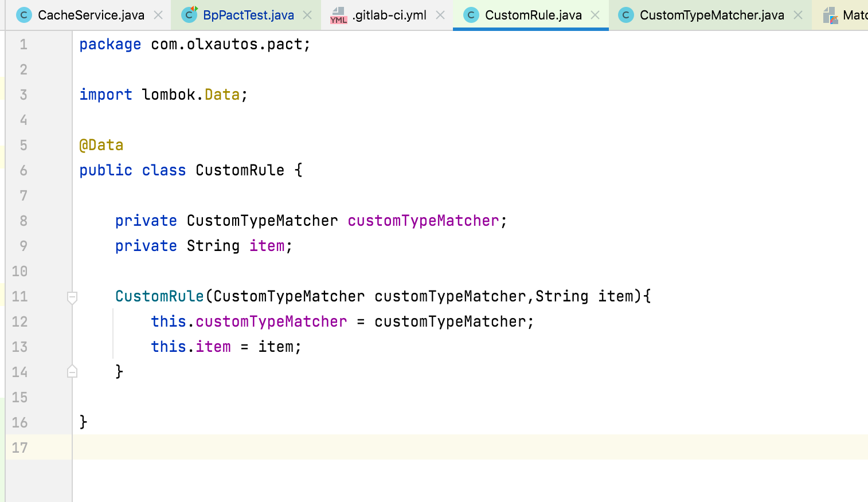Click the CustomRule constructor name on line 11

point(159,296)
